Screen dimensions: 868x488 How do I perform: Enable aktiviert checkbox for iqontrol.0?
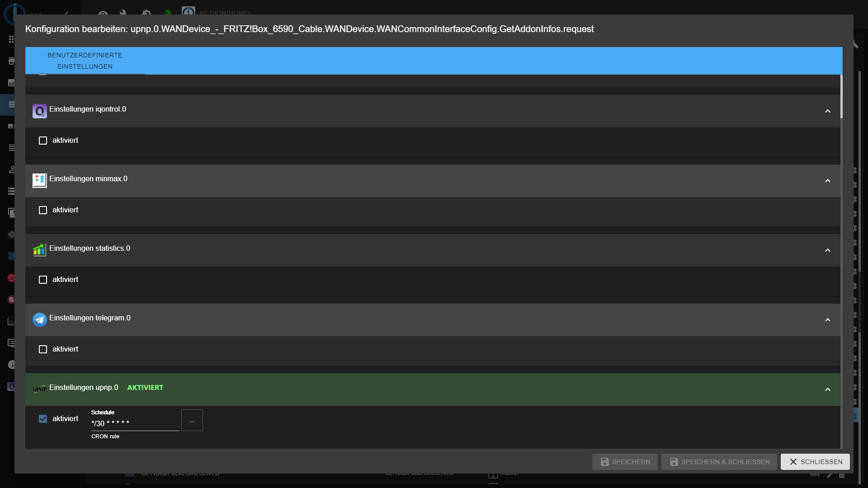coord(43,141)
